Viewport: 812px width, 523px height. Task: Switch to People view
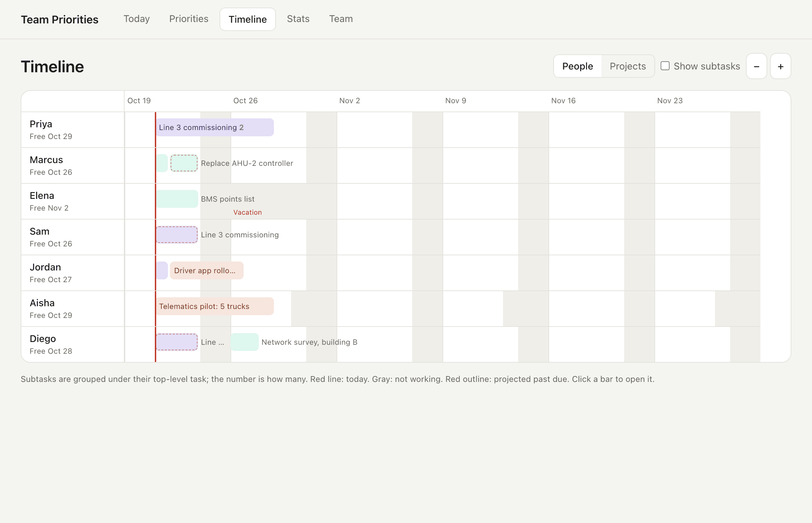pos(577,66)
